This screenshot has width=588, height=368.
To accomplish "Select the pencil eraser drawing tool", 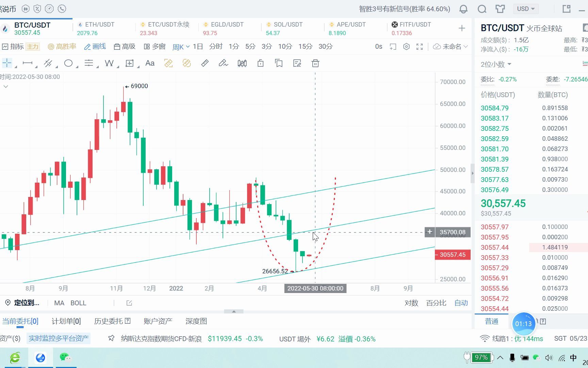I will (x=223, y=63).
